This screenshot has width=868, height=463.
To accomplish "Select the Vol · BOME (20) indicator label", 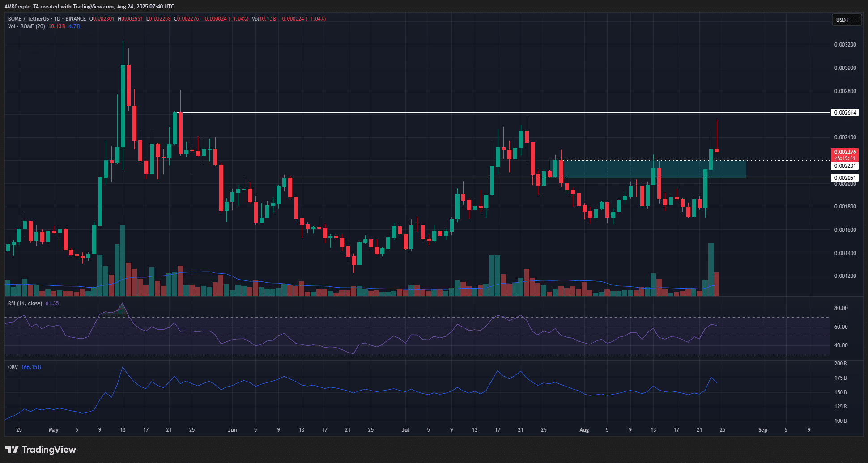I will point(26,26).
